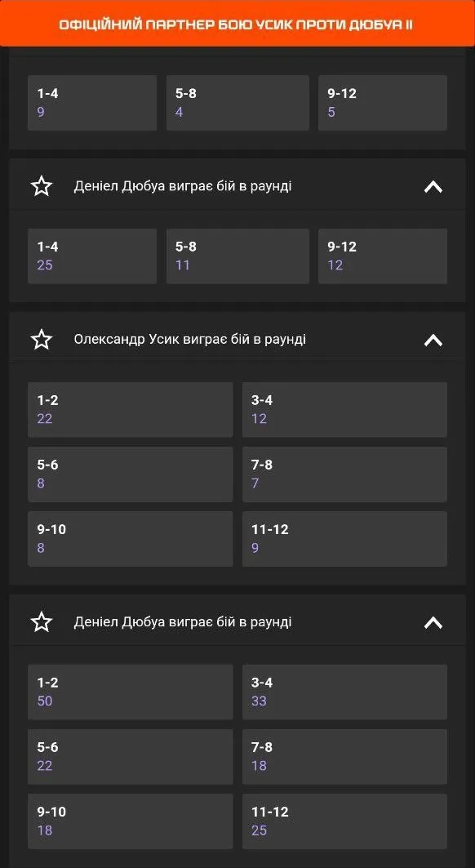This screenshot has height=868, width=475.
Task: Favorite the bottom Даніел Дюбуа round market star
Action: 42,622
